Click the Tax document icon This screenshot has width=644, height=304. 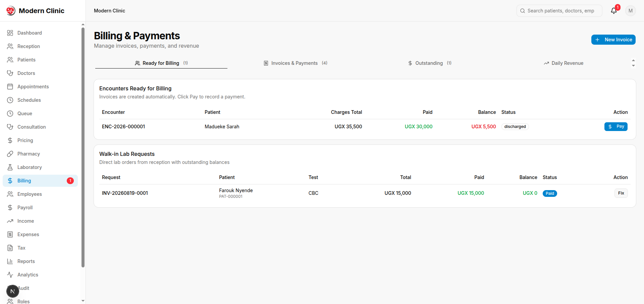tap(10, 248)
